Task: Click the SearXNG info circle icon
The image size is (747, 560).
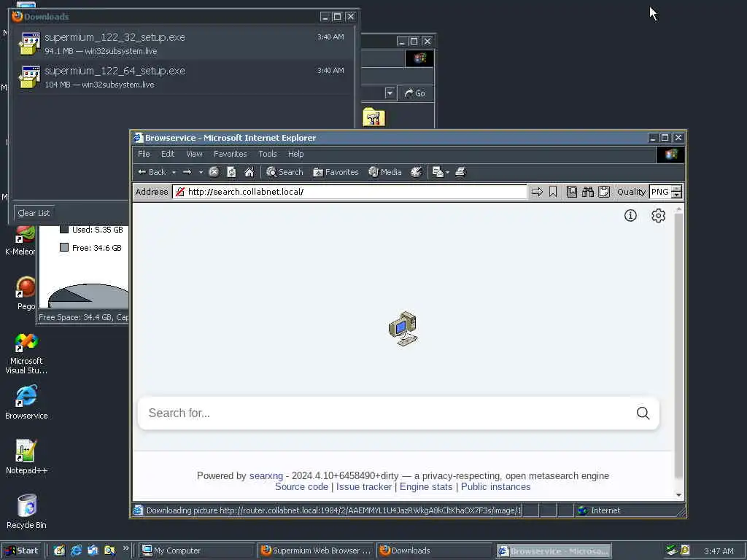Action: coord(630,216)
